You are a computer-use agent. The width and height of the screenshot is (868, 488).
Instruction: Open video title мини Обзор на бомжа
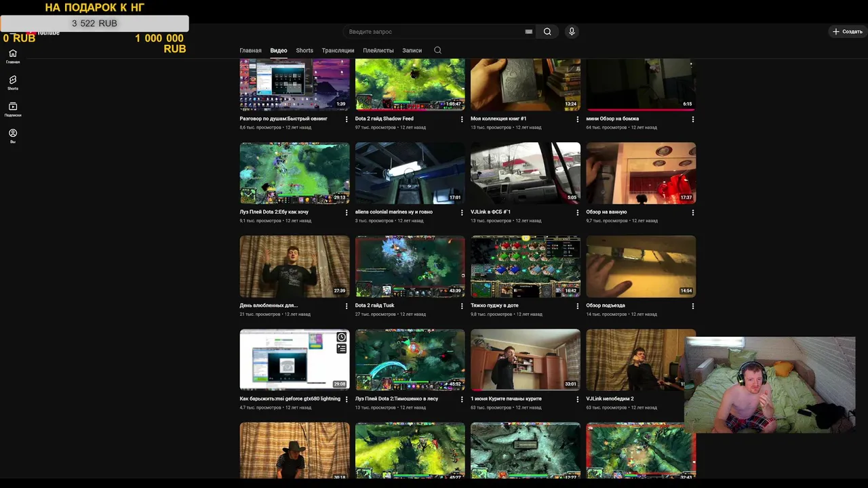pyautogui.click(x=612, y=119)
